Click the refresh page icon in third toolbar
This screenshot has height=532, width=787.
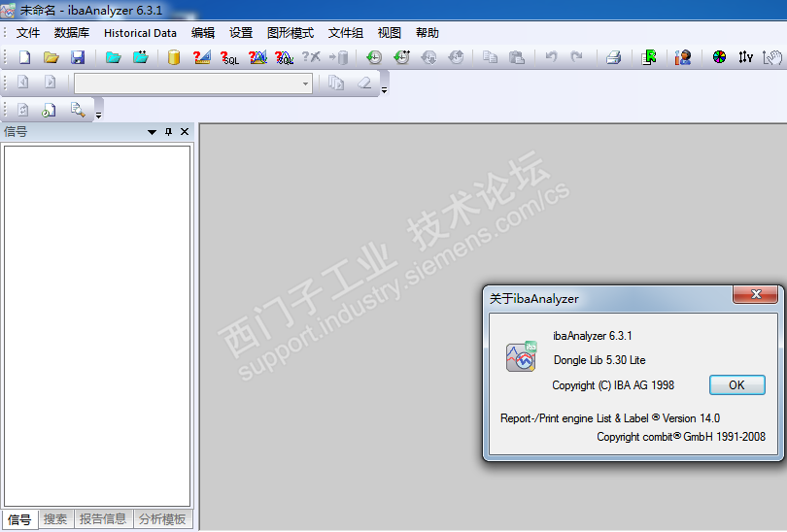coord(23,110)
